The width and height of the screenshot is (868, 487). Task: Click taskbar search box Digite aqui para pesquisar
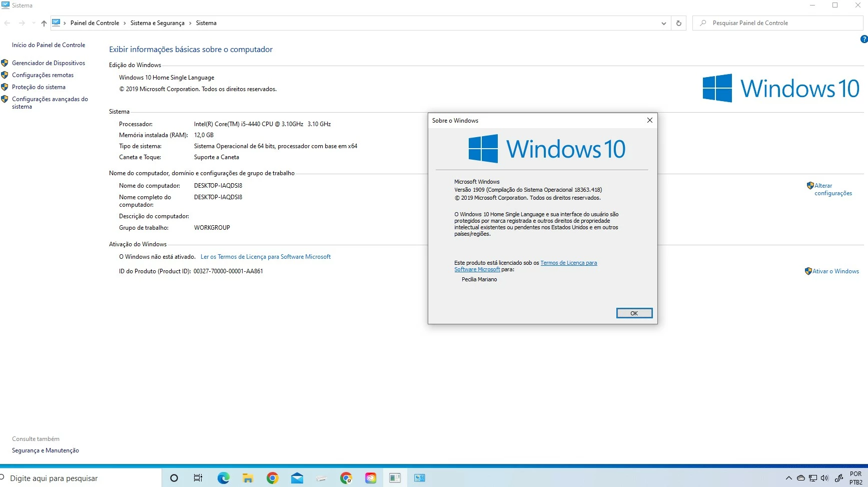[81, 478]
